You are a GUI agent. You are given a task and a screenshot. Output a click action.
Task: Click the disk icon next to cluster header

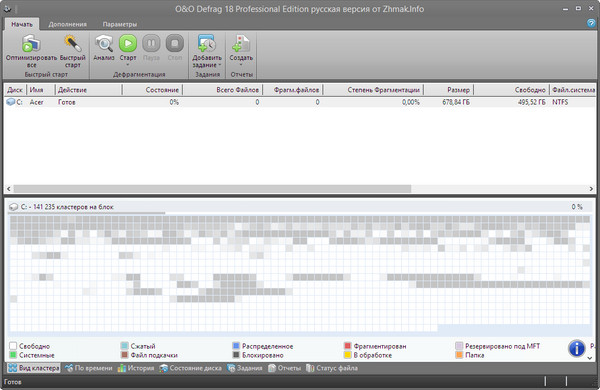[13, 207]
